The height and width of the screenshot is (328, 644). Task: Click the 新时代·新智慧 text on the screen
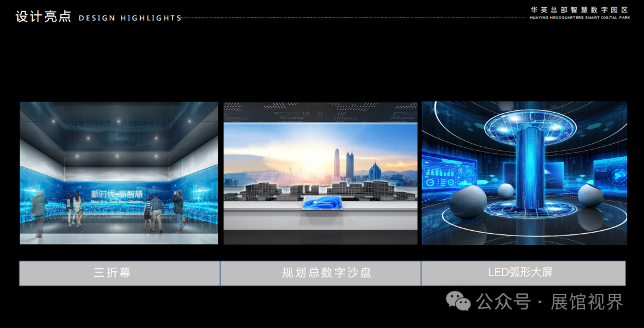tap(117, 194)
